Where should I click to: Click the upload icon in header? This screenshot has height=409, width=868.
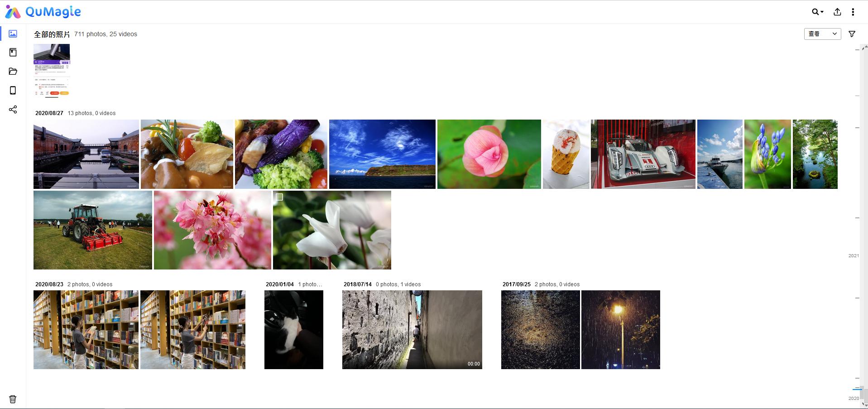(837, 12)
